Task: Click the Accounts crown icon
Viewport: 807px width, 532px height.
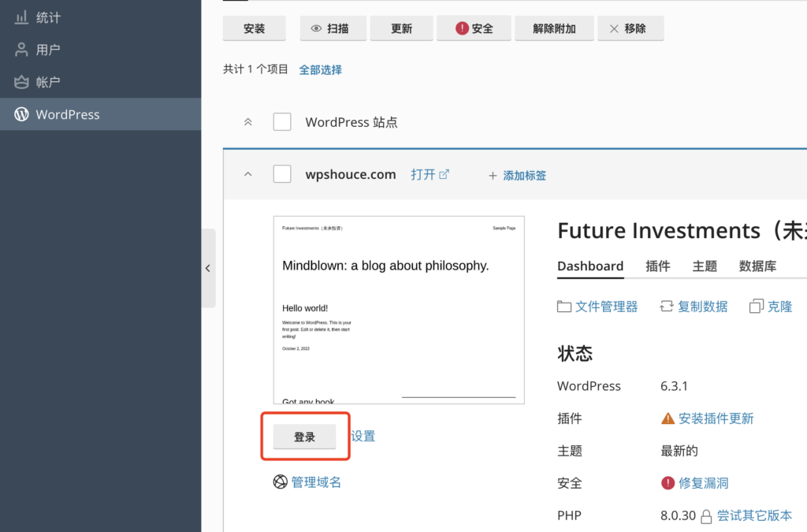Action: 21,82
